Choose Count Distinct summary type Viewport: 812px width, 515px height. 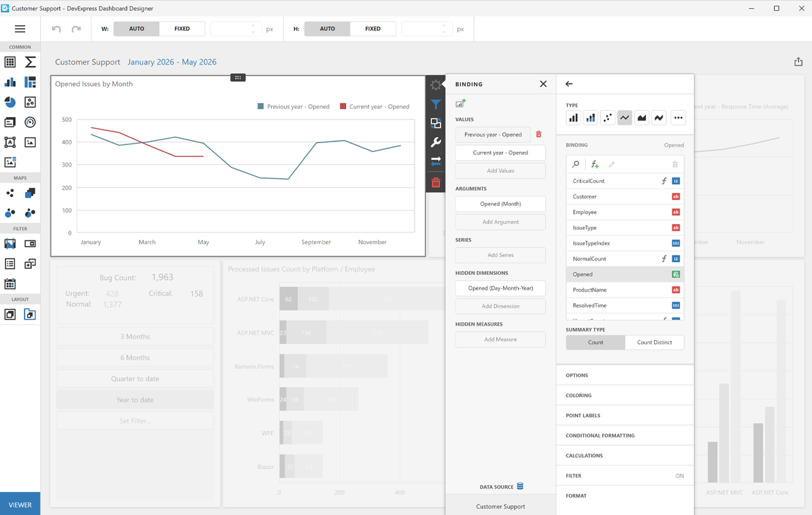(654, 342)
